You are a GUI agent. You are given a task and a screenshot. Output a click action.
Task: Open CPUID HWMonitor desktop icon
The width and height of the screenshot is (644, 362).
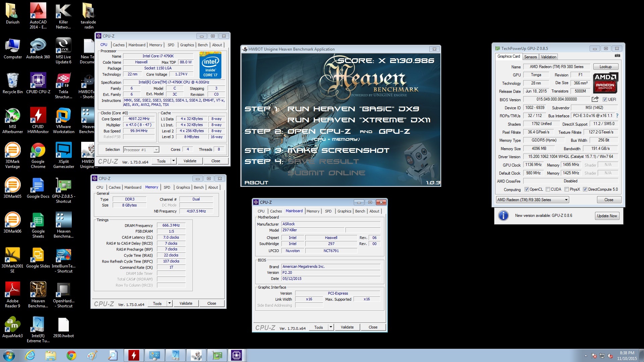[38, 120]
